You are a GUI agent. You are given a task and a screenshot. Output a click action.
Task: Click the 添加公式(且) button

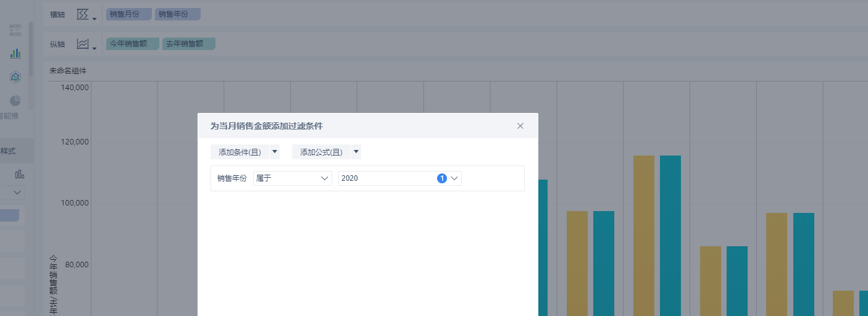click(321, 152)
